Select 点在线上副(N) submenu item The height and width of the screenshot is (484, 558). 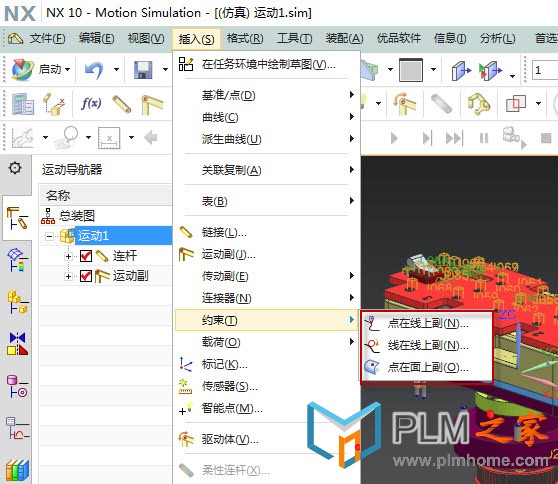(427, 323)
